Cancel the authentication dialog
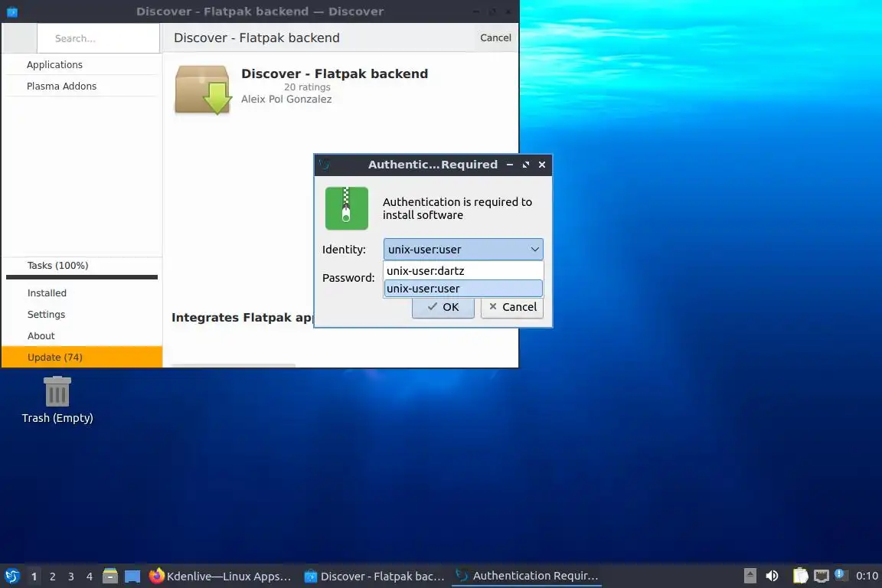 pyautogui.click(x=512, y=307)
